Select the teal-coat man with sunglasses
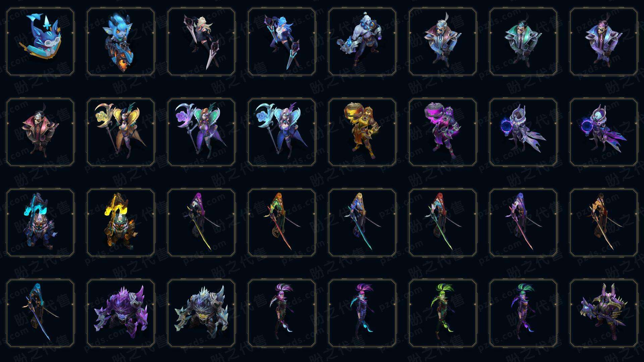644x362 pixels. point(523,42)
